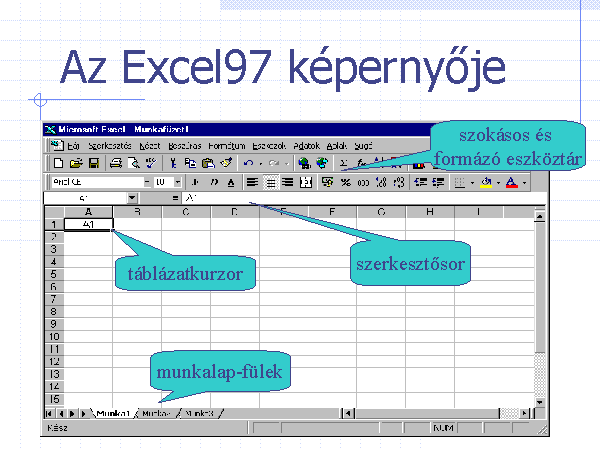Click the Merge and Center icon

pos(305,183)
